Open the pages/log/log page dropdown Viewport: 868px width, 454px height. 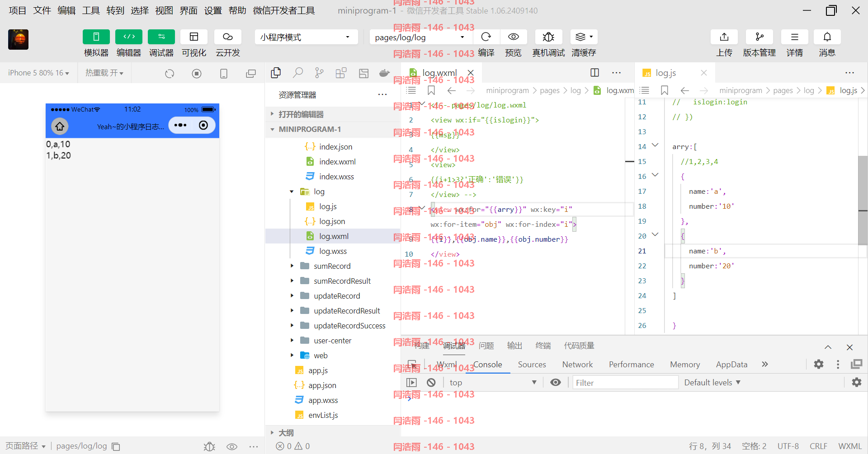pyautogui.click(x=420, y=37)
